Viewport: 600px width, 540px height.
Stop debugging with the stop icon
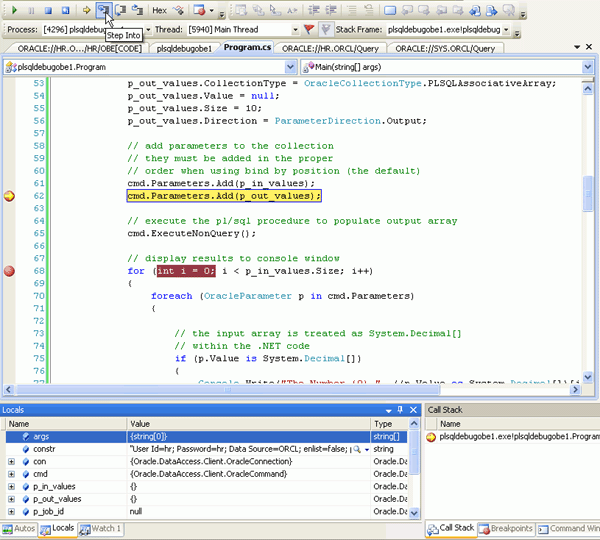(46, 10)
